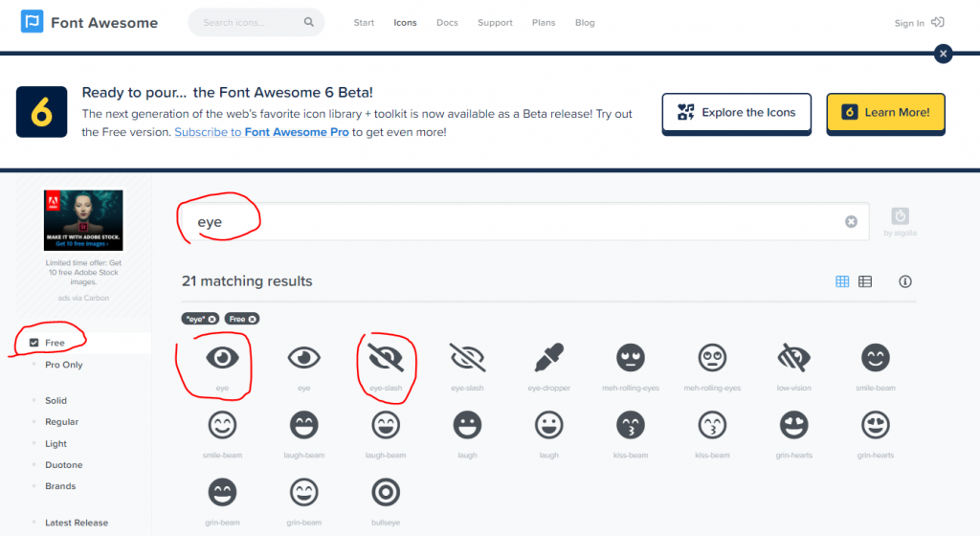The width and height of the screenshot is (980, 536).
Task: Remove the Free filter tag
Action: click(x=252, y=320)
